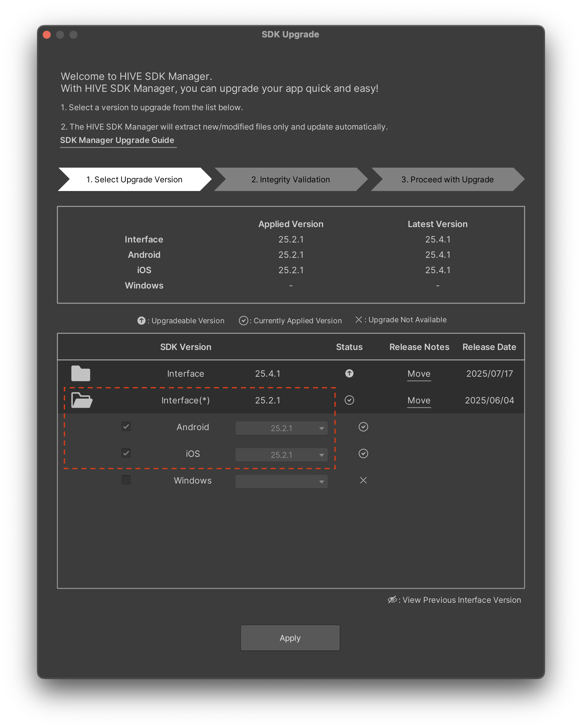Open the Android version dropdown
Image resolution: width=582 pixels, height=728 pixels.
(281, 428)
